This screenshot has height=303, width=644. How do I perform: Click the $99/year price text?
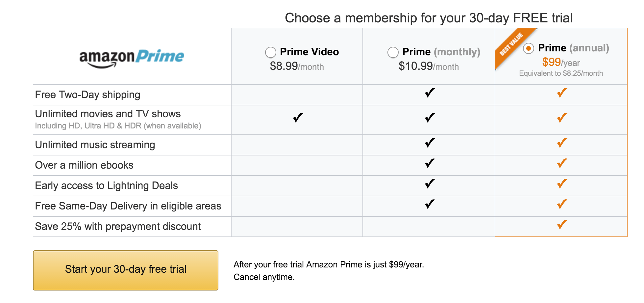(x=561, y=62)
